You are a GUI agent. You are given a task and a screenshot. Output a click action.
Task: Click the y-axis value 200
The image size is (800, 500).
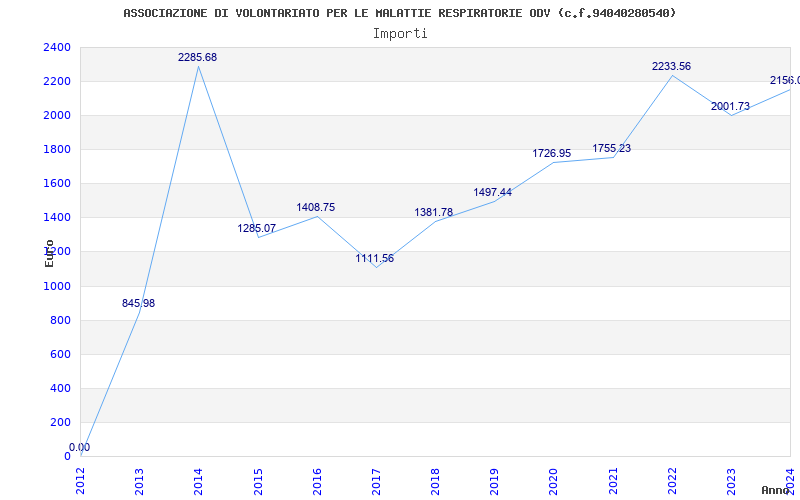[x=60, y=423]
